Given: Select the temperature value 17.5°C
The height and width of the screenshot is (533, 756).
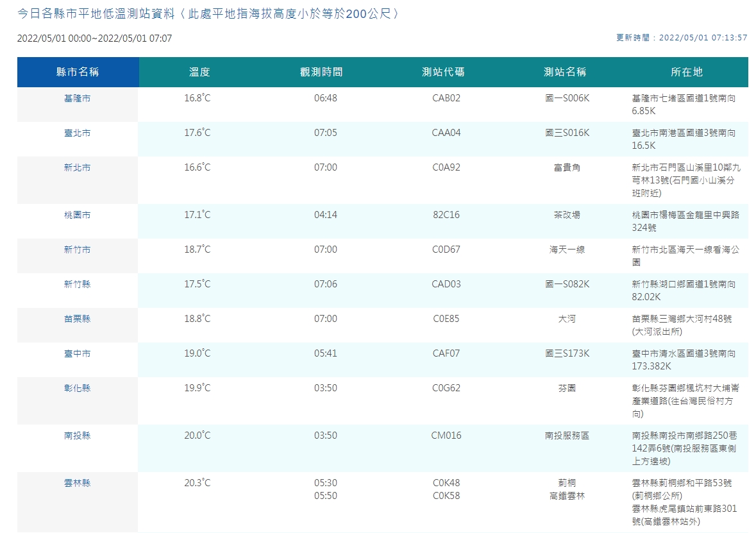Looking at the screenshot, I should (197, 285).
